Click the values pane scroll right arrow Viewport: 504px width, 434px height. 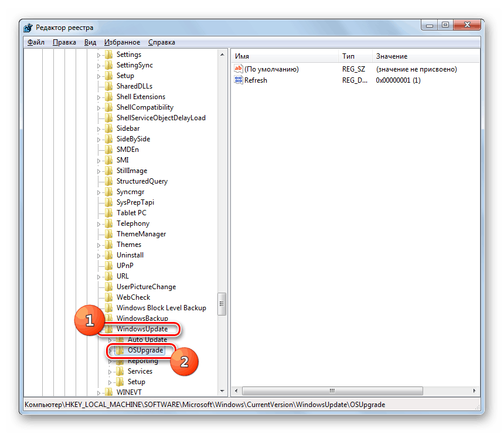pyautogui.click(x=475, y=391)
